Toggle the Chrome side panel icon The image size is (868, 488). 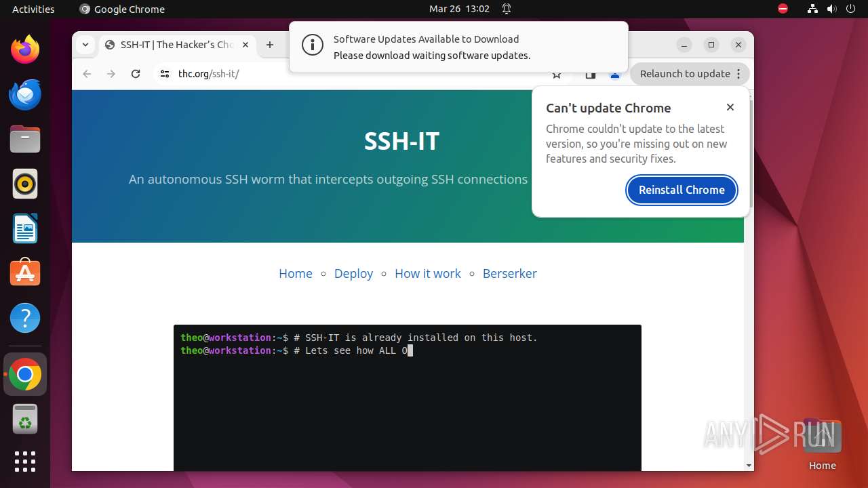(591, 74)
